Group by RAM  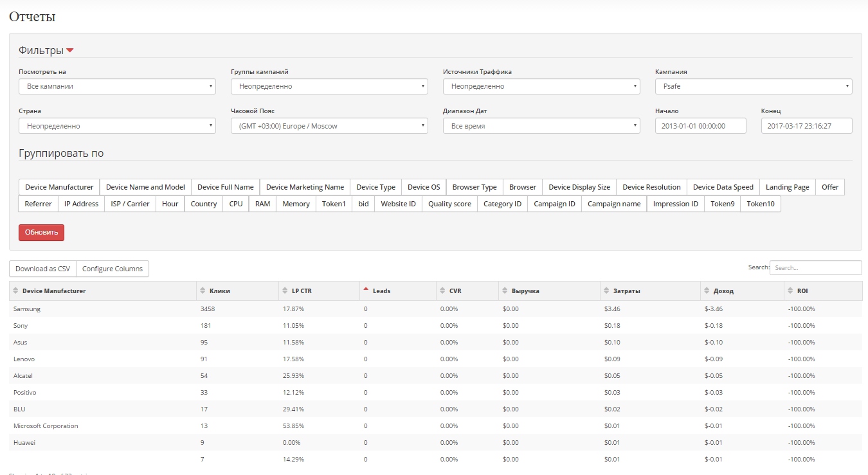click(x=262, y=204)
